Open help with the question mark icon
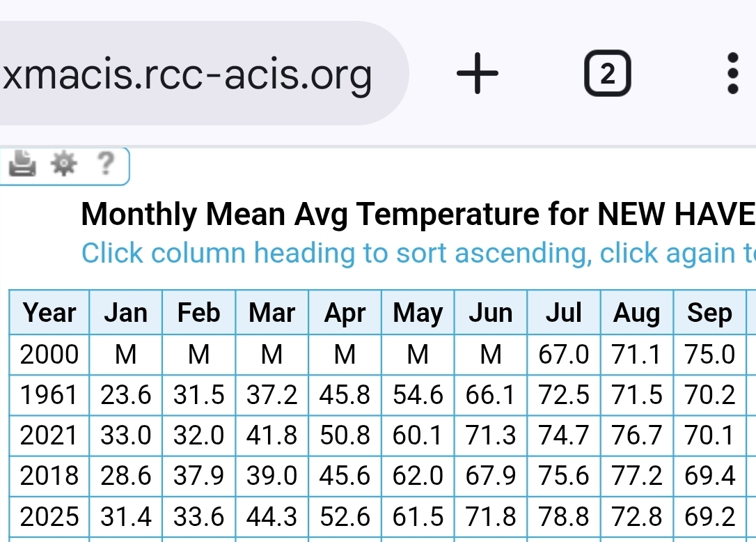This screenshot has height=542, width=756. pos(105,164)
